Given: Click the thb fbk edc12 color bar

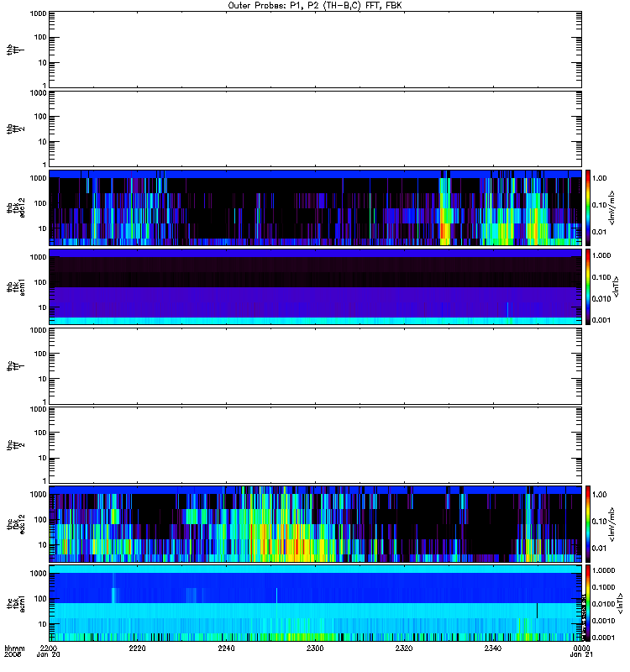Looking at the screenshot, I should (588, 207).
